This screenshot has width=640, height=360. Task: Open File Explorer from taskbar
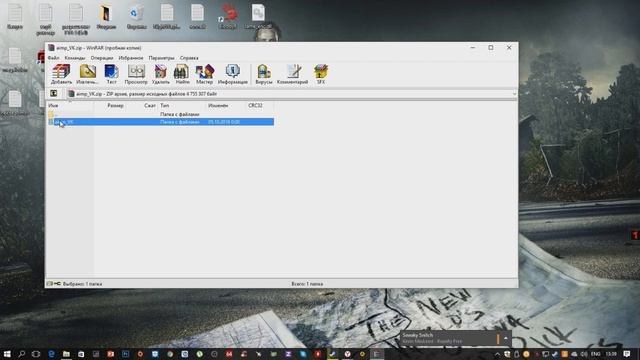coord(66,353)
